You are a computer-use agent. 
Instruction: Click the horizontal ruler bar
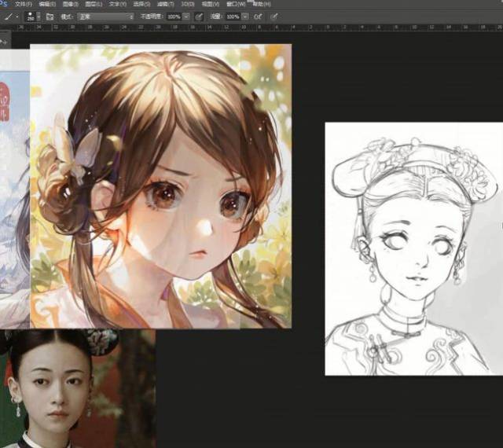[x=257, y=28]
